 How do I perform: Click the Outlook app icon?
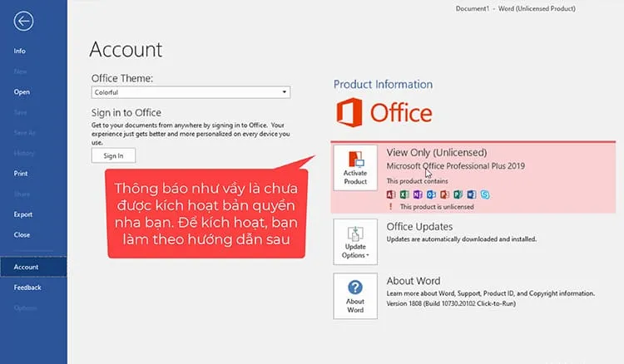pos(431,194)
